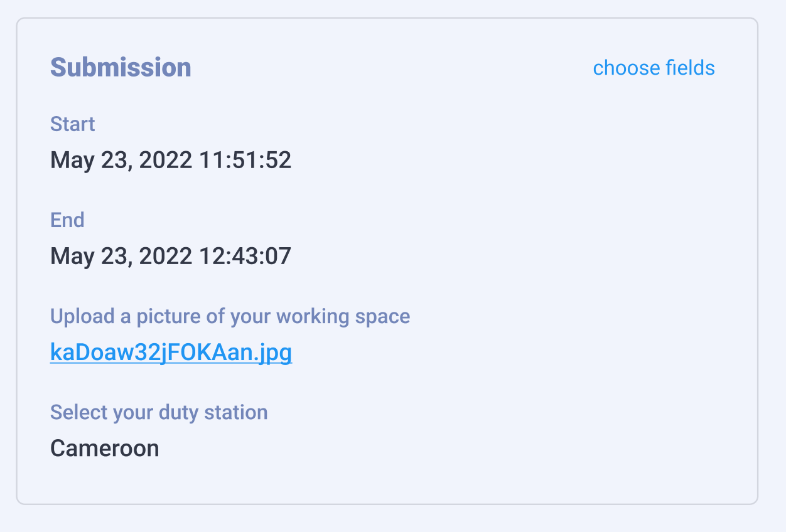Viewport: 786px width, 532px height.
Task: Select the Start field label
Action: click(72, 124)
